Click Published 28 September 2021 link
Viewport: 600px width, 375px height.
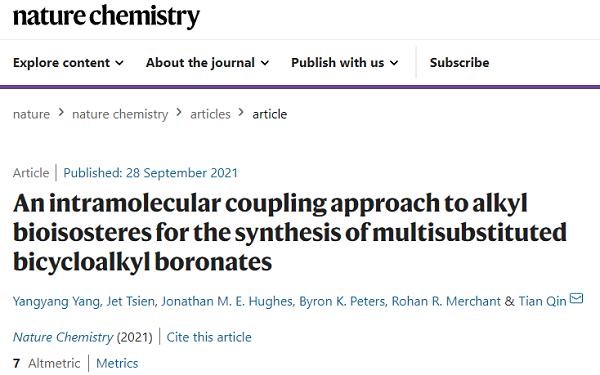[150, 173]
